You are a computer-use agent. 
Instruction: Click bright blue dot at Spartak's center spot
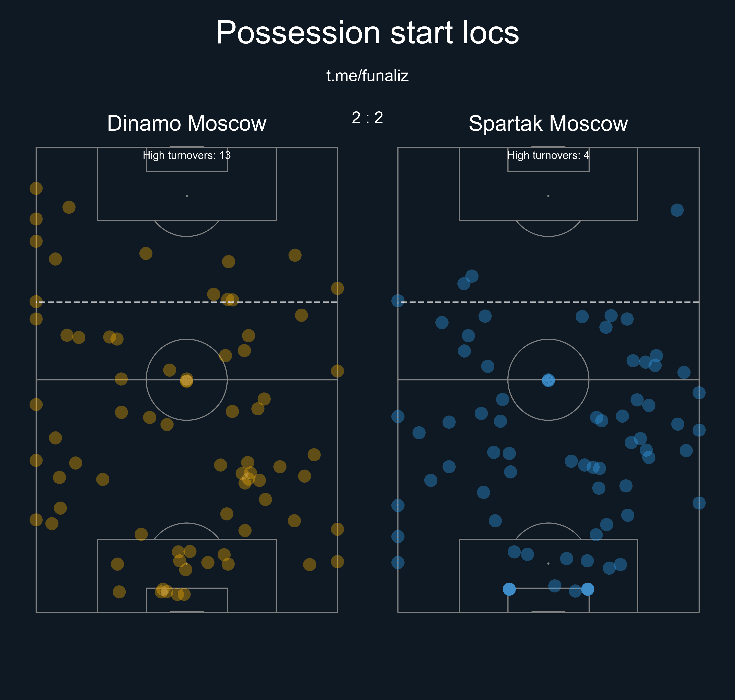(x=548, y=380)
